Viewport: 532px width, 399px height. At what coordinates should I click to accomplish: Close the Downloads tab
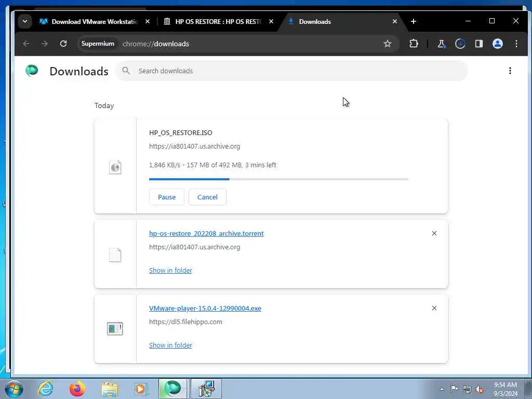[395, 21]
